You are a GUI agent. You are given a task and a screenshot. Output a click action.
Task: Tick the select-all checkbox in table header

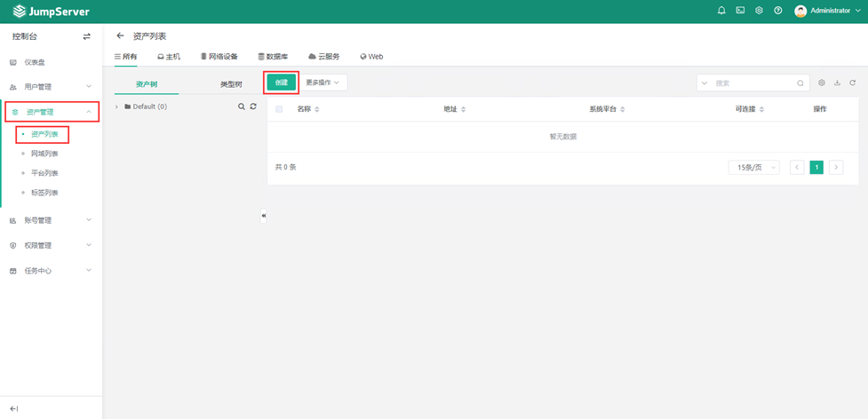click(x=279, y=109)
